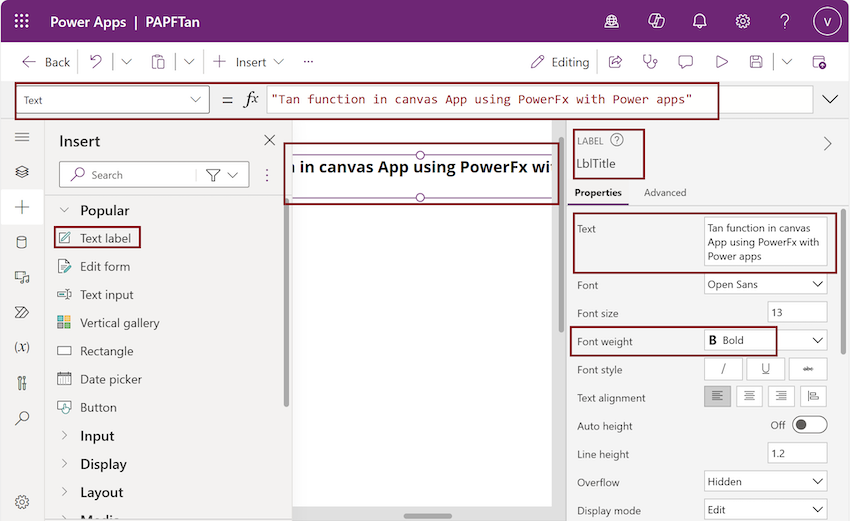
Task: Select the Insert plus icon in sidebar
Action: pos(22,207)
